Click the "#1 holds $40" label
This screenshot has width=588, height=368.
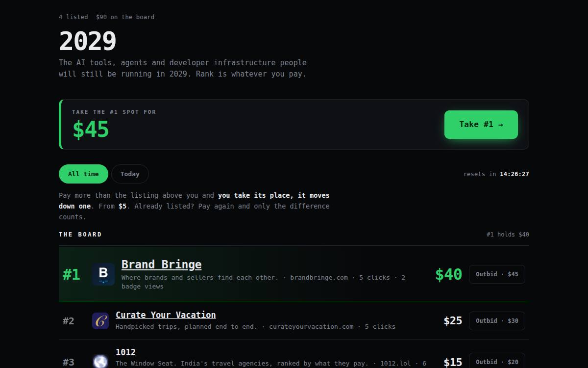508,235
